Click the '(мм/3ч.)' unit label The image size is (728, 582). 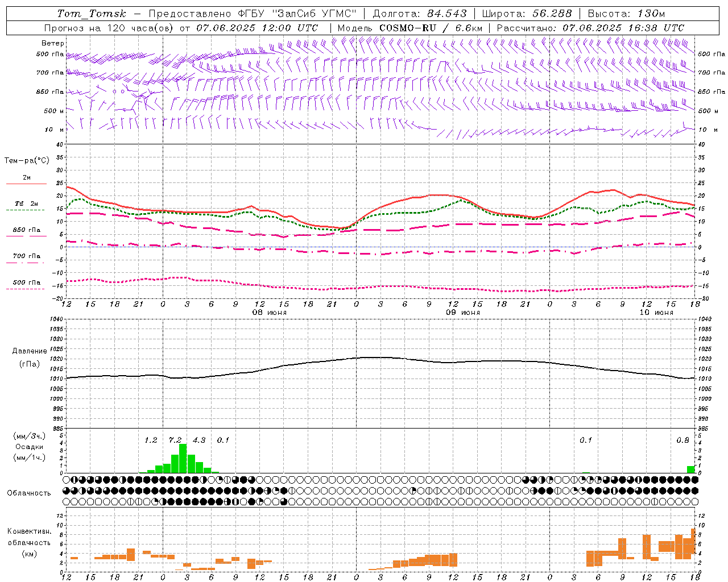(x=30, y=436)
